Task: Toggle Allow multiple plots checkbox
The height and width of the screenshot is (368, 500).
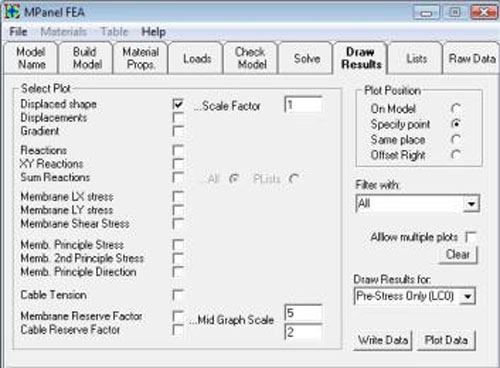Action: pos(471,237)
